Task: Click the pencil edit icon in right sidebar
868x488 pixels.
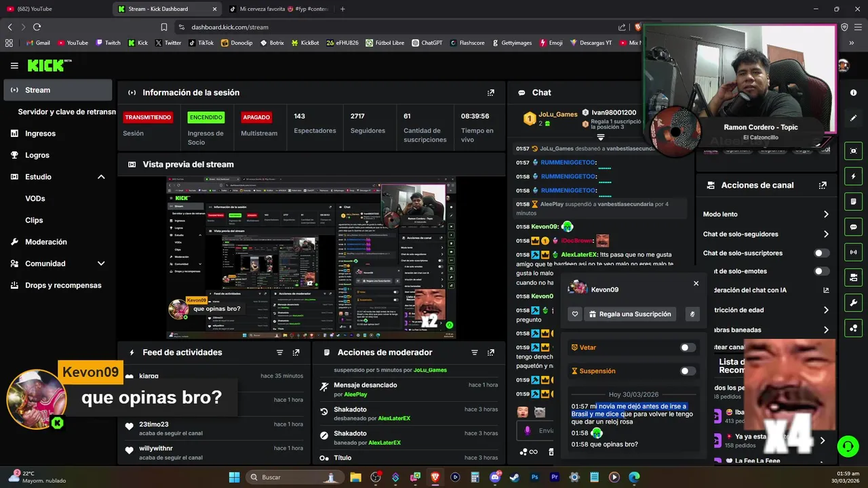Action: pos(853,118)
